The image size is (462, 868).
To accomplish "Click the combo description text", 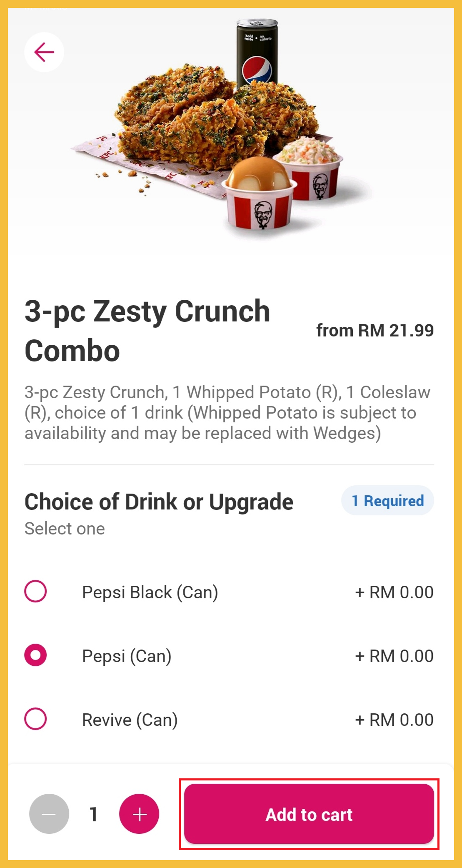I will click(x=227, y=412).
